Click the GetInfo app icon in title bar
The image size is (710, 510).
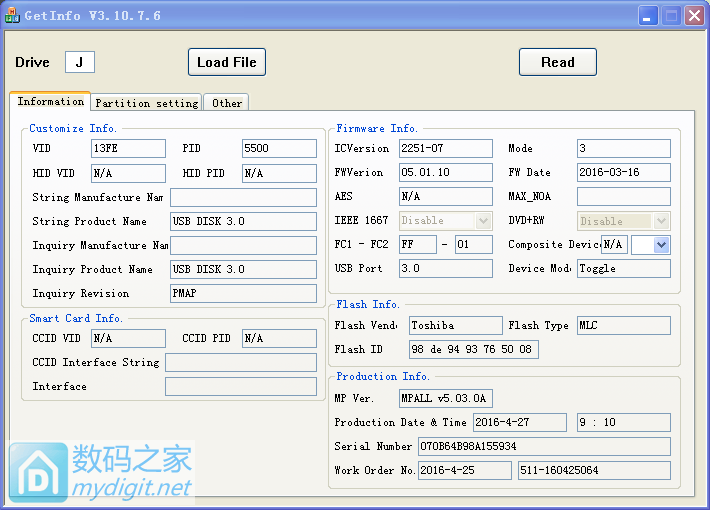click(x=12, y=15)
